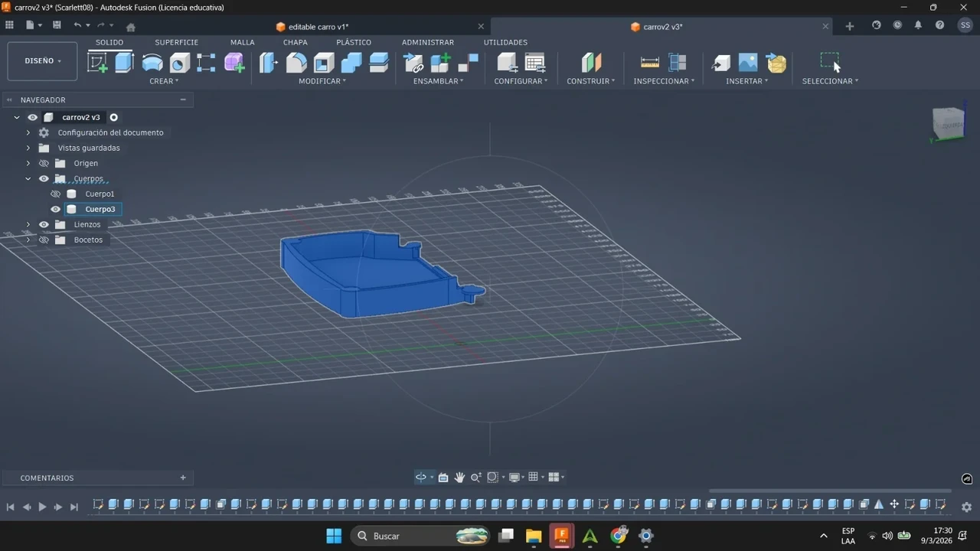Collapse the Cuerpos folder
The width and height of the screenshot is (980, 551).
coord(28,178)
